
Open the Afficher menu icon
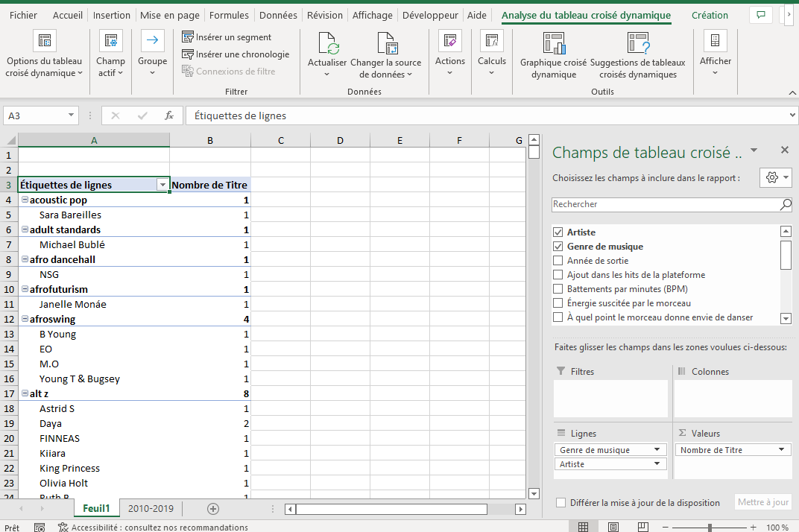[x=715, y=41]
